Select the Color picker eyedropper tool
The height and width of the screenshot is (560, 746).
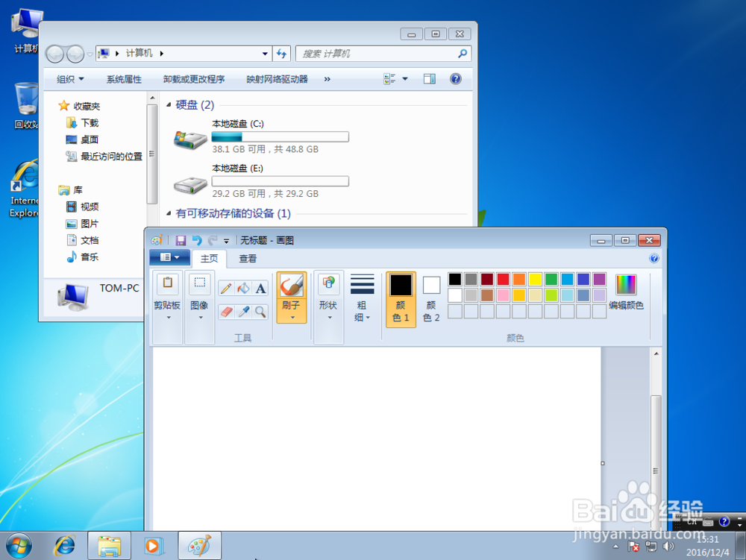(x=244, y=312)
